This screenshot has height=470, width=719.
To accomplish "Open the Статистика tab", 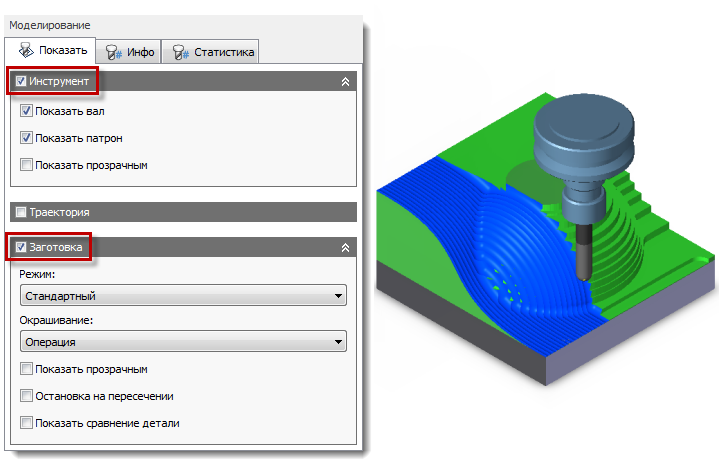I will [x=210, y=52].
